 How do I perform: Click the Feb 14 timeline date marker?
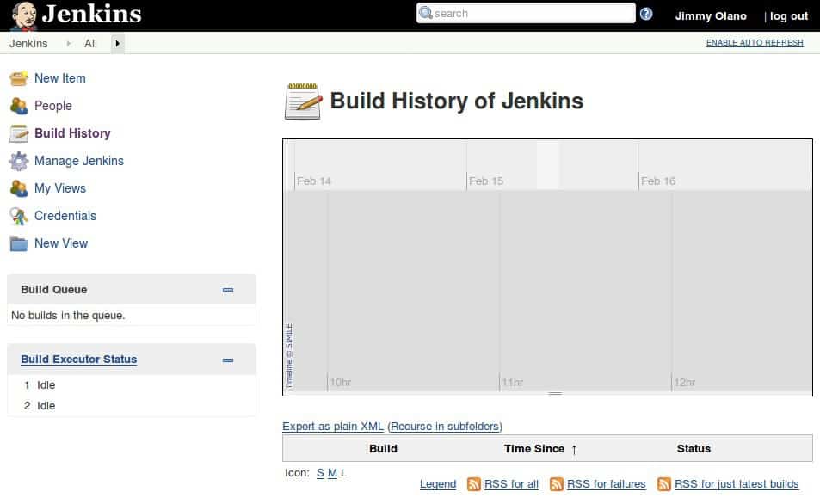click(314, 181)
